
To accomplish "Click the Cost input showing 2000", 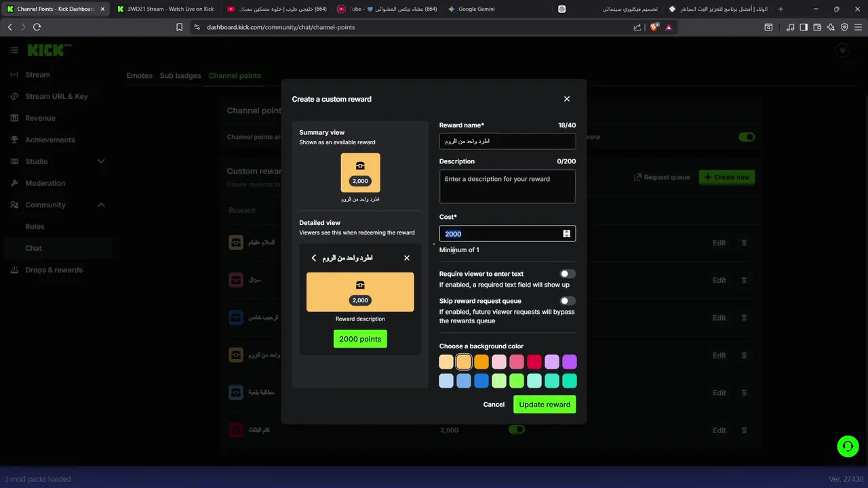I will point(507,234).
